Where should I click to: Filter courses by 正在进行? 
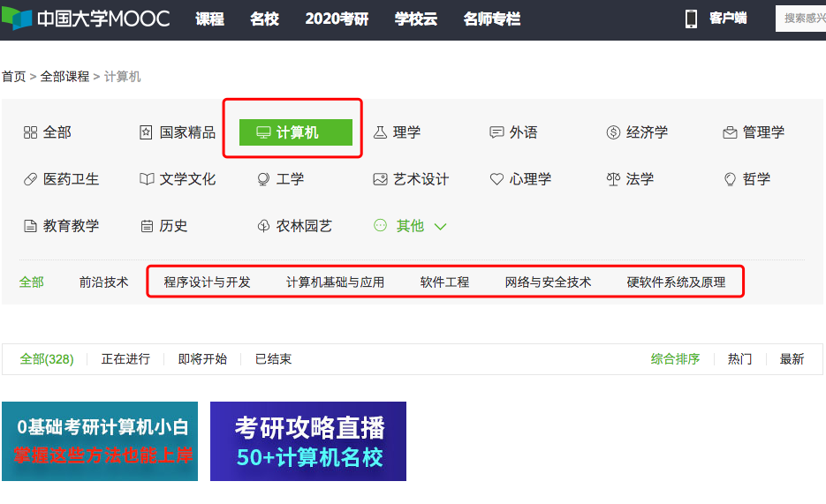[x=125, y=359]
